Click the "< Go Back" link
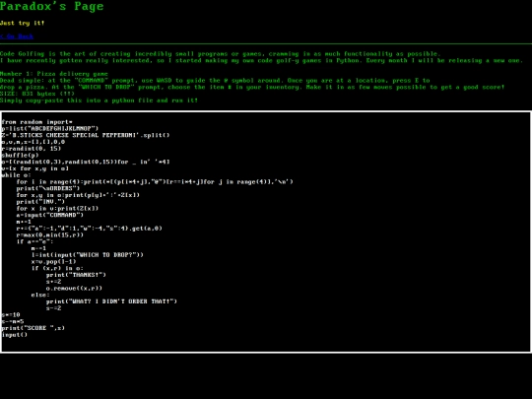Image resolution: width=532 pixels, height=399 pixels. [17, 36]
